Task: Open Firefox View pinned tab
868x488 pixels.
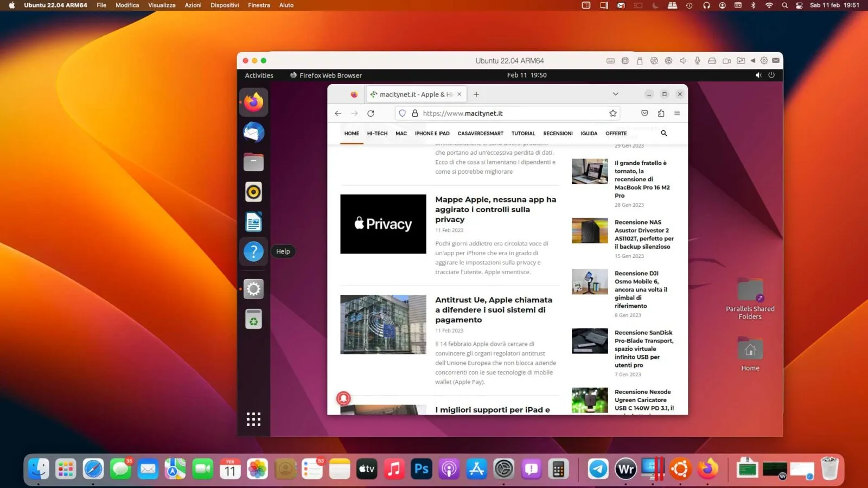Action: pyautogui.click(x=354, y=94)
